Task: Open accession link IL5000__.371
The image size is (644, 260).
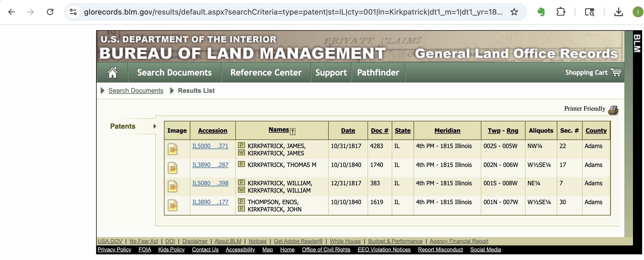Action: (210, 146)
